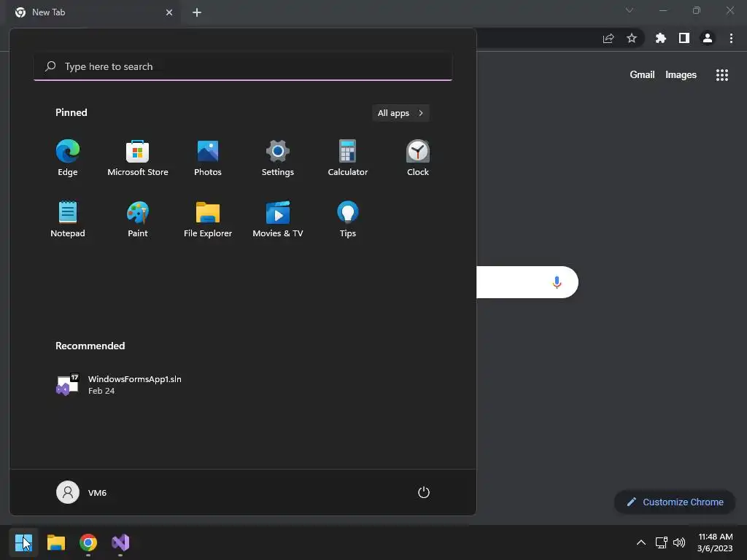747x560 pixels.
Task: Launch Movies & TV app
Action: coord(278,219)
